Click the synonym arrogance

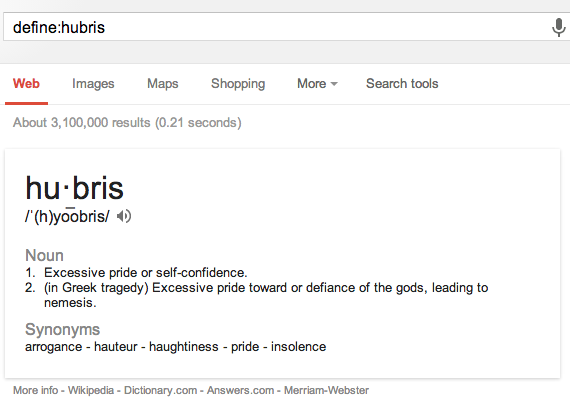click(53, 347)
